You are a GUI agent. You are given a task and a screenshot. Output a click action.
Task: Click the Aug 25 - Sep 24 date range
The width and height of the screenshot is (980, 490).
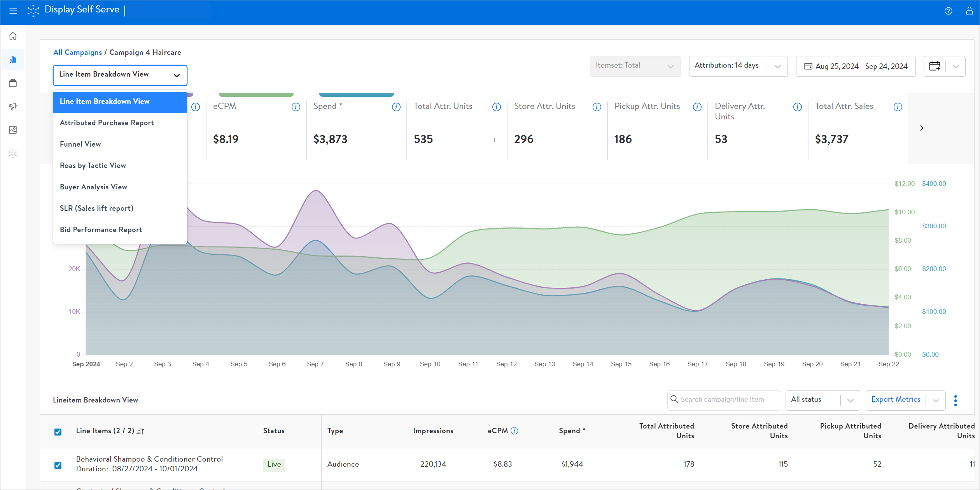[856, 66]
